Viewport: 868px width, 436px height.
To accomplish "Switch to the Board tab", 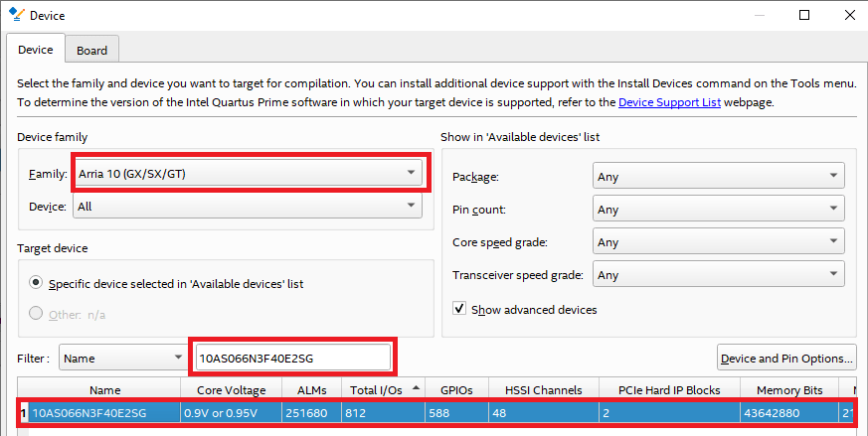I will [92, 51].
